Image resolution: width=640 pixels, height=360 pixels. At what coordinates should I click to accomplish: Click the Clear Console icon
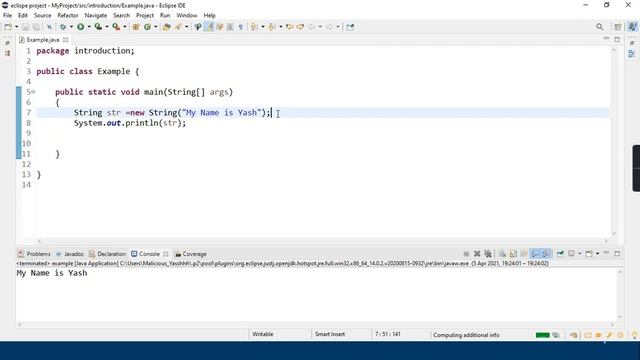click(x=502, y=254)
